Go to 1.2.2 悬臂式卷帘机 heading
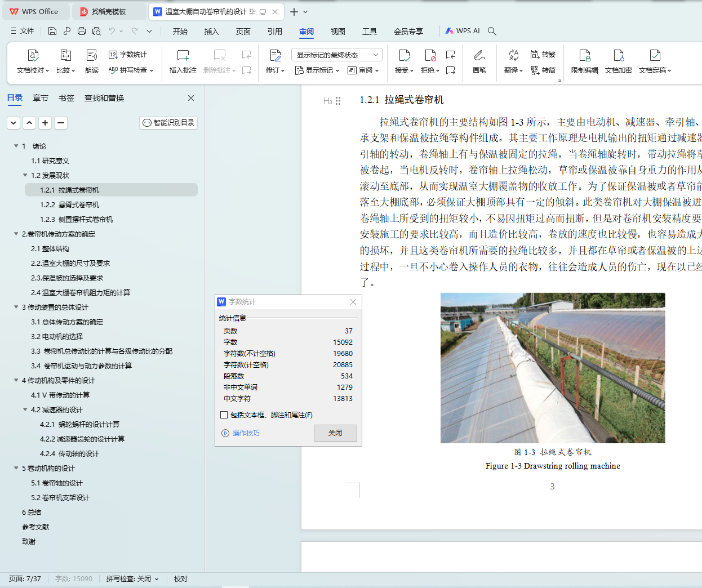Image resolution: width=702 pixels, height=588 pixels. pyautogui.click(x=70, y=204)
